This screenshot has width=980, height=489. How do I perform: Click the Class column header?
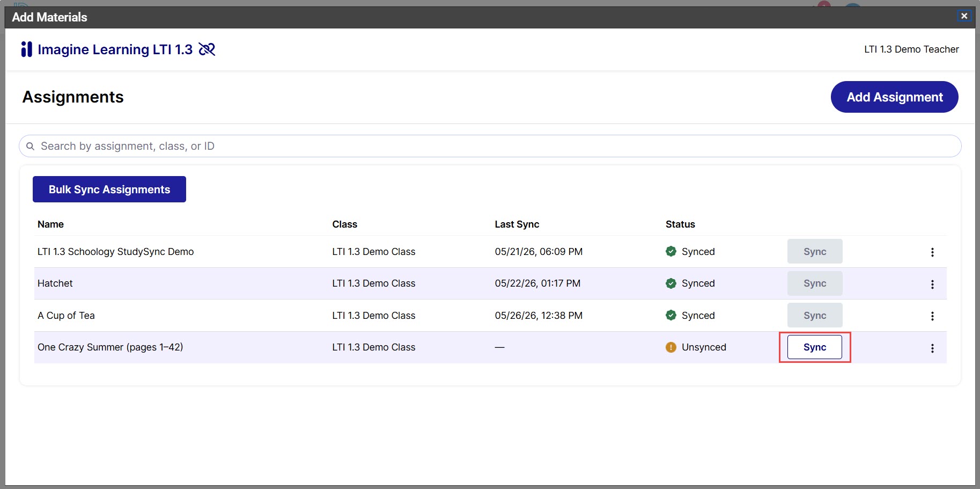pyautogui.click(x=344, y=224)
